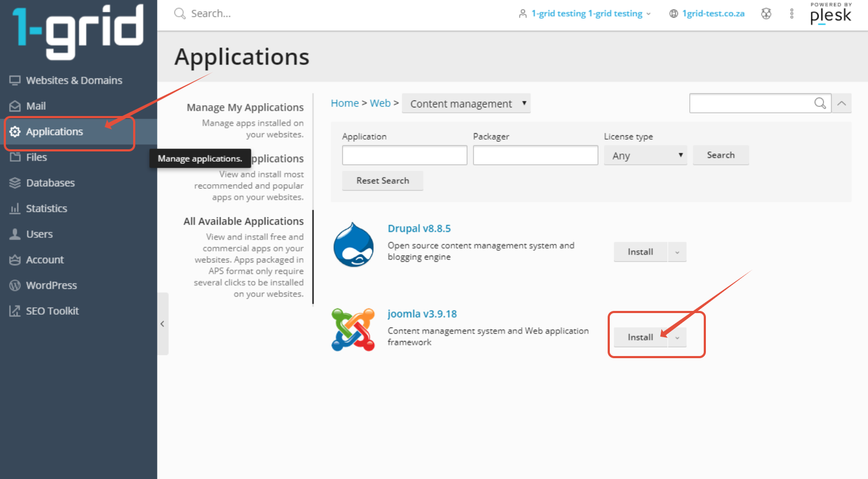Open the Content management category dropdown
Image resolution: width=868 pixels, height=479 pixels.
(466, 104)
